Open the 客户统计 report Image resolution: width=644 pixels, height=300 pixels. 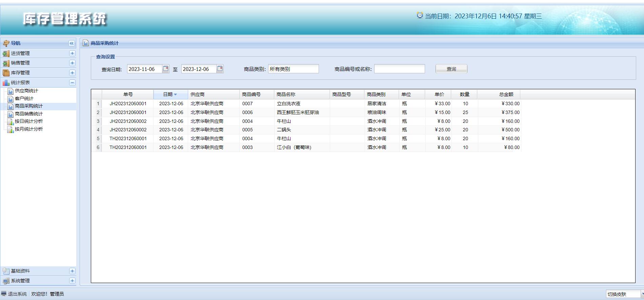point(24,98)
